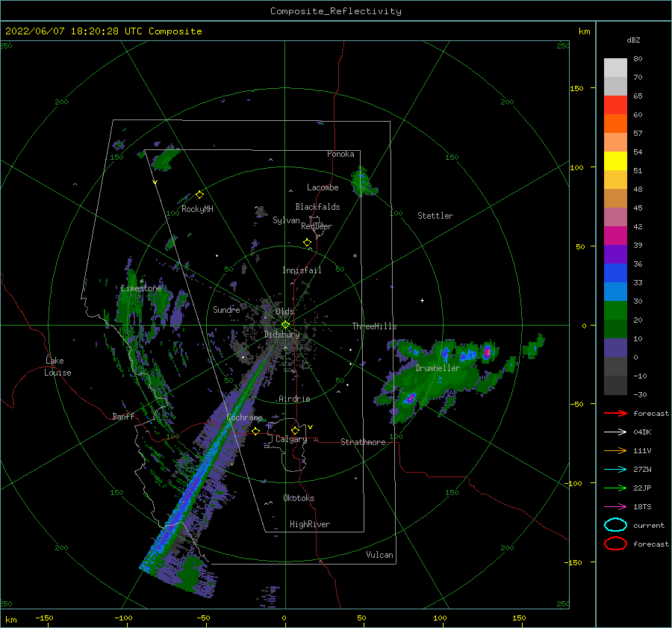Viewport: 672px width, 628px height.
Task: Click the 60 dBZ orange color swatch
Action: (615, 123)
